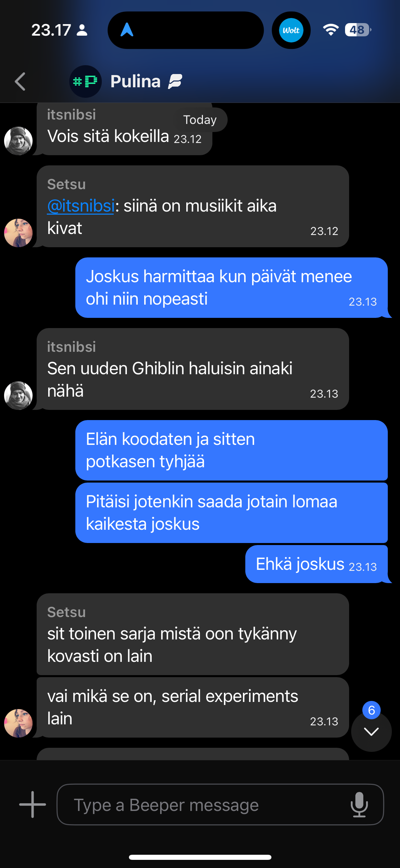
Task: Tap the back chevron arrow
Action: tap(20, 82)
